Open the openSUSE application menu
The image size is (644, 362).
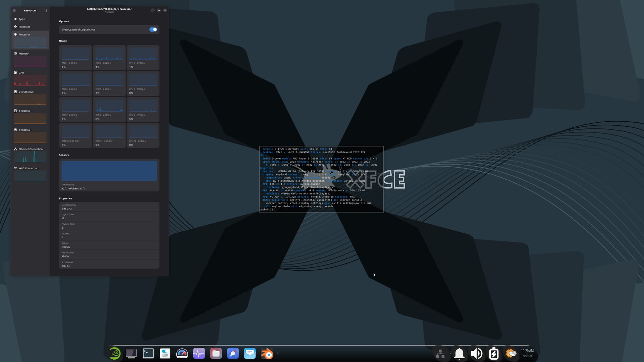click(115, 353)
